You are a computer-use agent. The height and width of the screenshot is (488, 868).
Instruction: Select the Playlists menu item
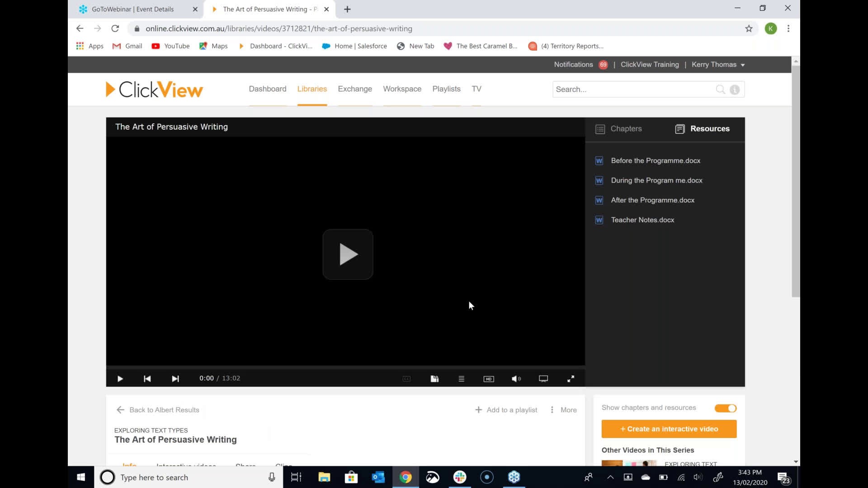[446, 89]
